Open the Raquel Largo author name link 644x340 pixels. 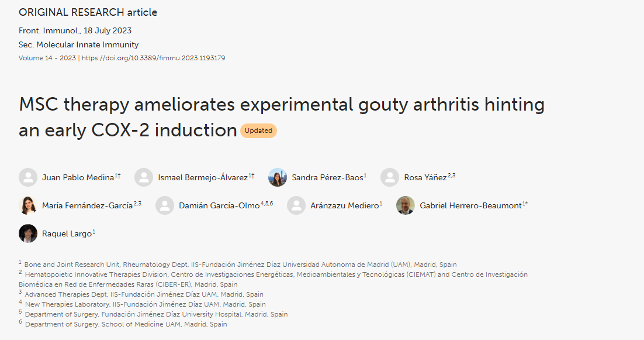(67, 234)
